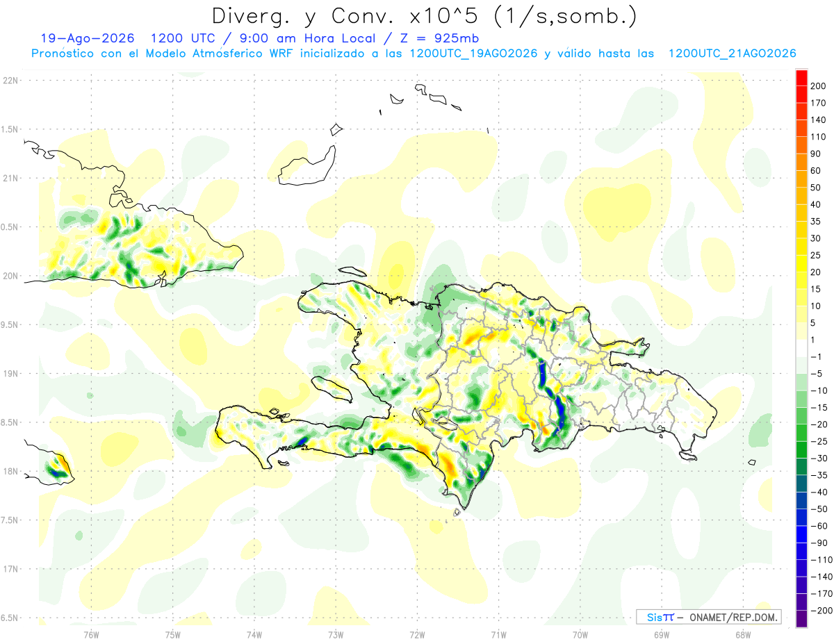Click the '20N' latitude label
834x644 pixels.
pos(10,276)
